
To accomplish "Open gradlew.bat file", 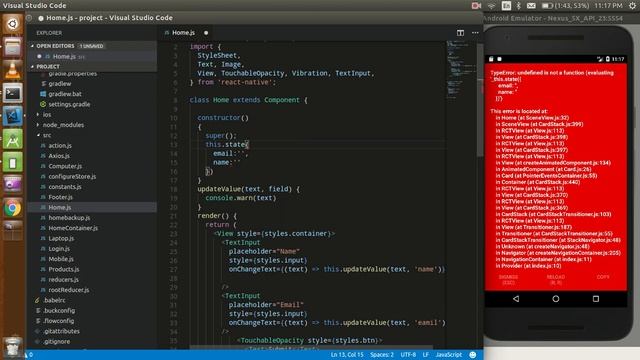I will click(x=65, y=94).
